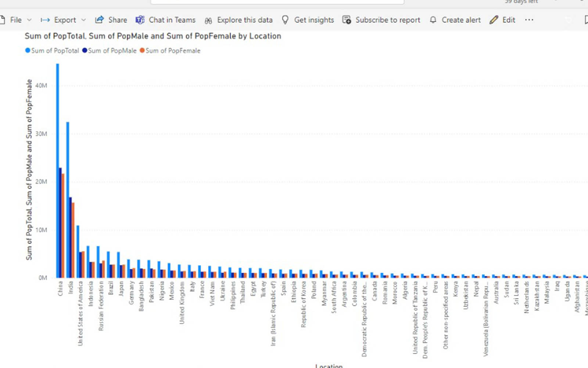
Task: Share the report
Action: [x=118, y=20]
